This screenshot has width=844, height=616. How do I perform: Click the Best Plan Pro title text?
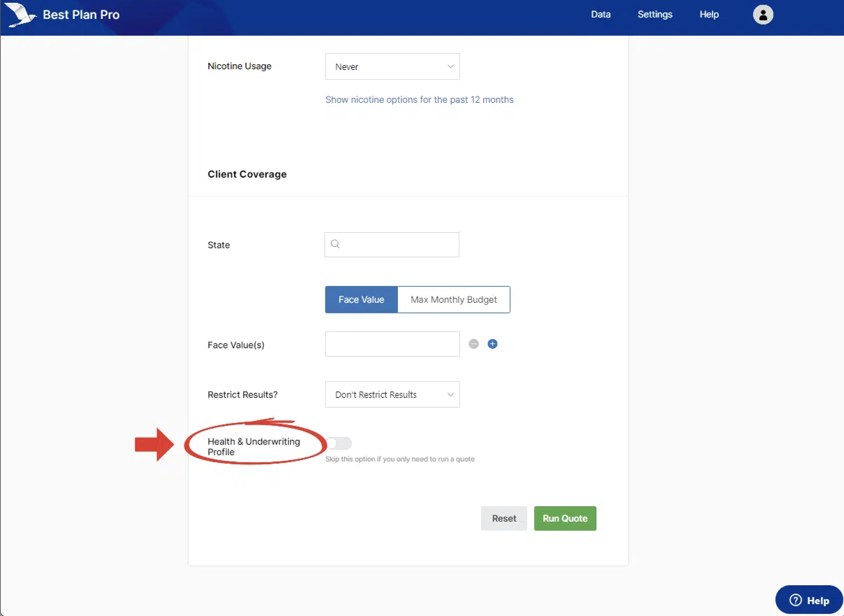click(81, 15)
